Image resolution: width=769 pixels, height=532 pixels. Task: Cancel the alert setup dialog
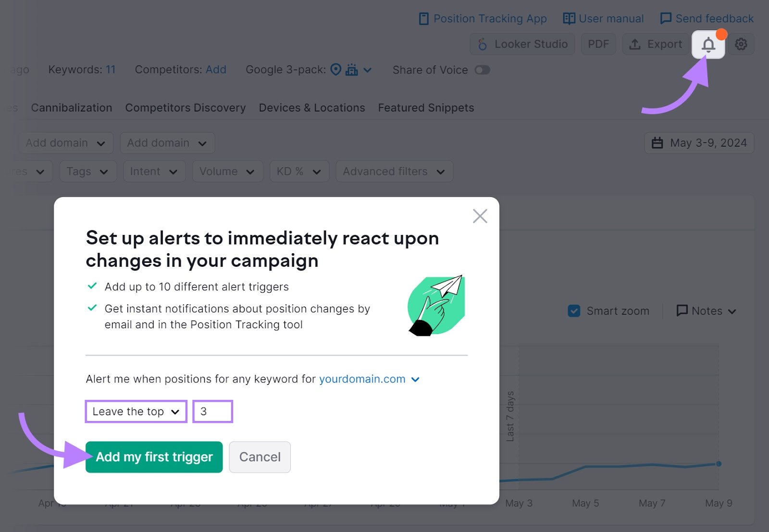pos(260,457)
